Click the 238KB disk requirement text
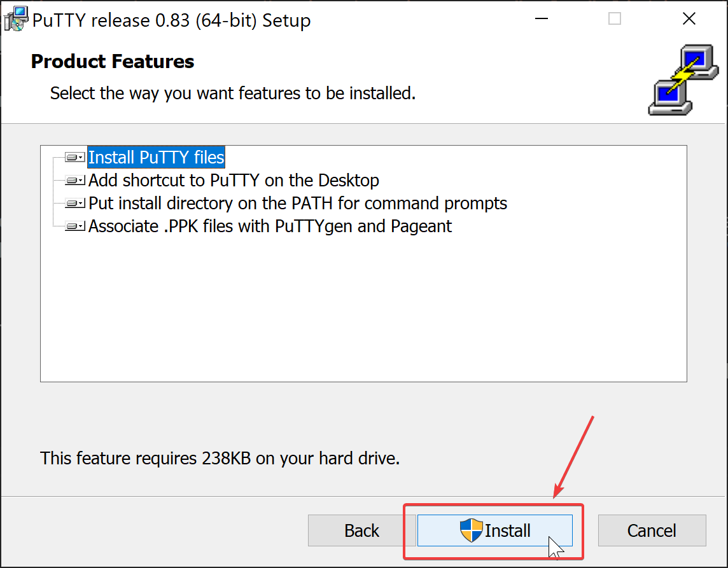The height and width of the screenshot is (568, 728). click(220, 458)
